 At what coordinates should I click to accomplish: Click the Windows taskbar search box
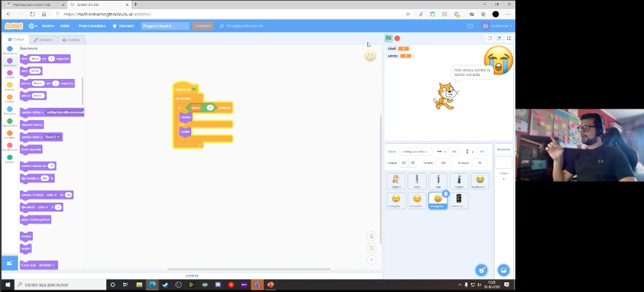pos(61,285)
